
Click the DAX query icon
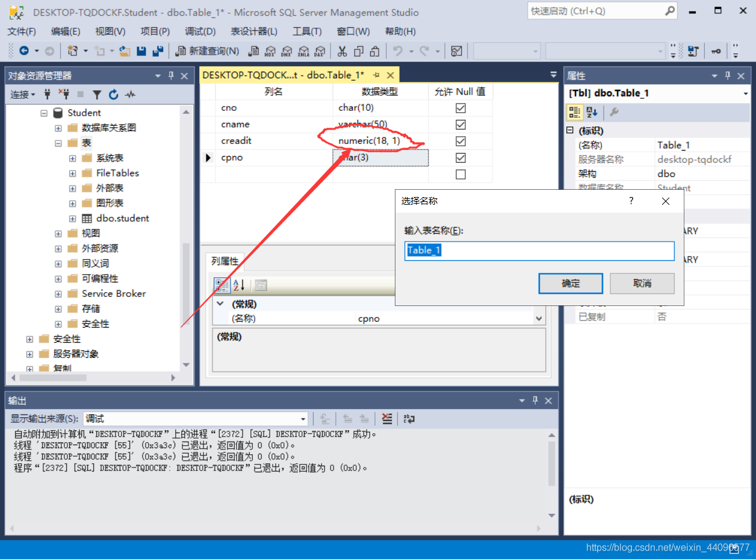pos(320,51)
